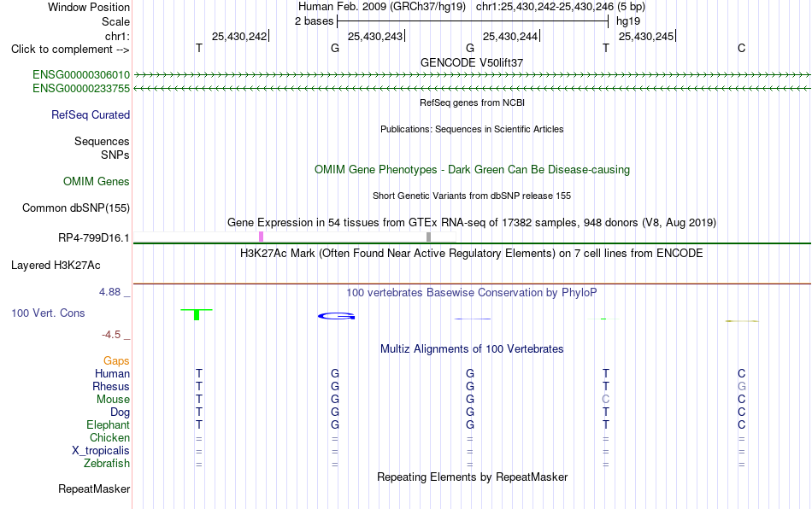
Task: Click the gray GTEx expression bar
Action: [429, 237]
